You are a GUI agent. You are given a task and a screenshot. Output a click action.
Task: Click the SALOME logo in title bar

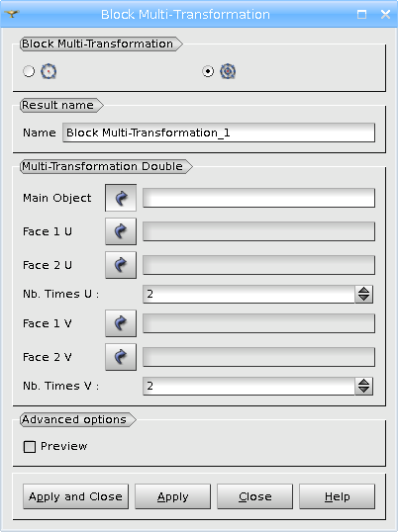[12, 14]
